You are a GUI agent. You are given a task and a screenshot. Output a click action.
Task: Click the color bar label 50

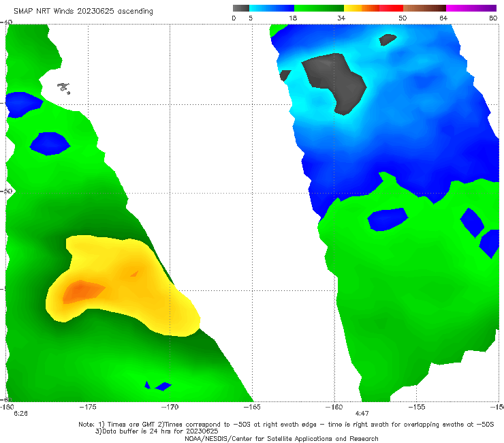[x=403, y=18]
